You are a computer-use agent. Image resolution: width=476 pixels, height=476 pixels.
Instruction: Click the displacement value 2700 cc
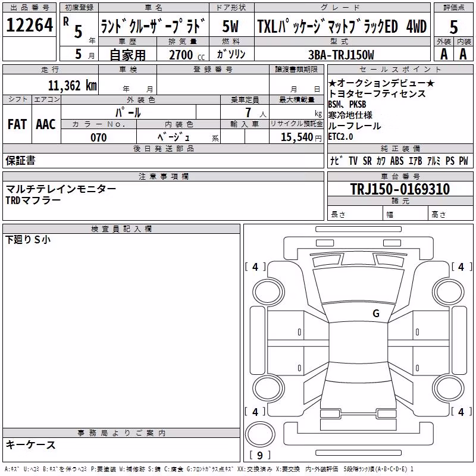click(x=187, y=55)
